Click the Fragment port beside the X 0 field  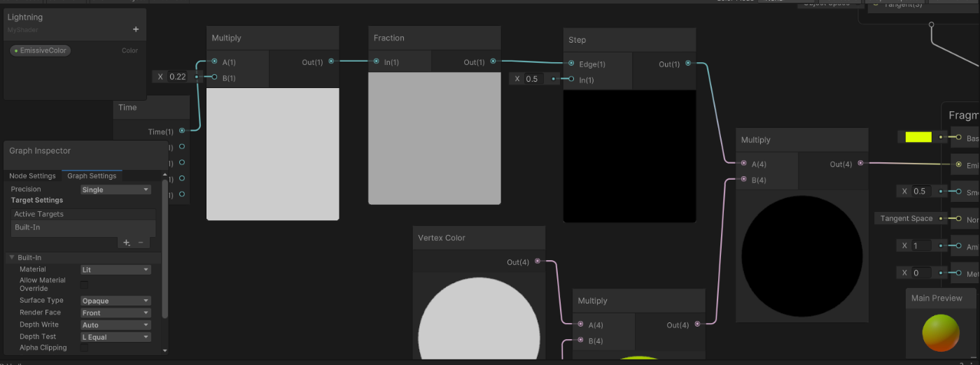958,273
